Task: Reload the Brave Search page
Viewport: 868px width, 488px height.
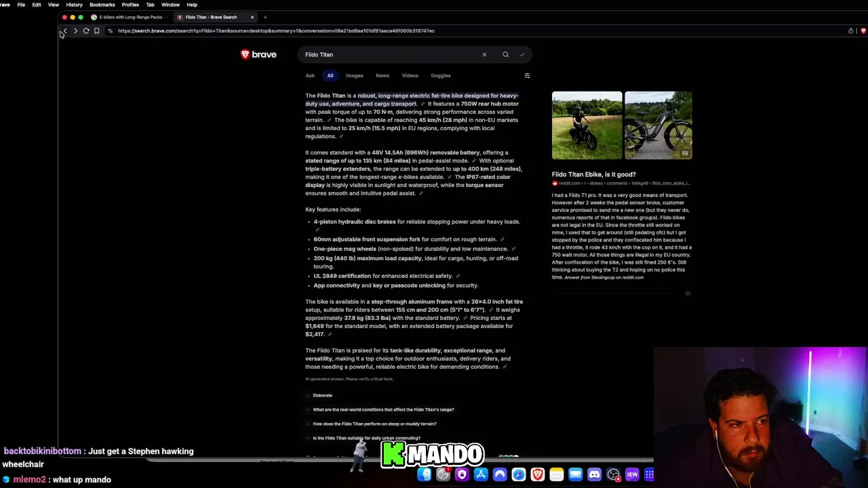Action: click(86, 30)
